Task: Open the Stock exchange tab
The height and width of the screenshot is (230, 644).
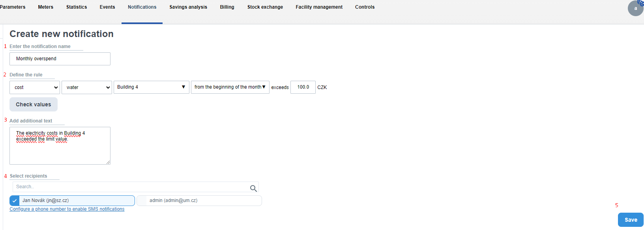Action: (265, 7)
